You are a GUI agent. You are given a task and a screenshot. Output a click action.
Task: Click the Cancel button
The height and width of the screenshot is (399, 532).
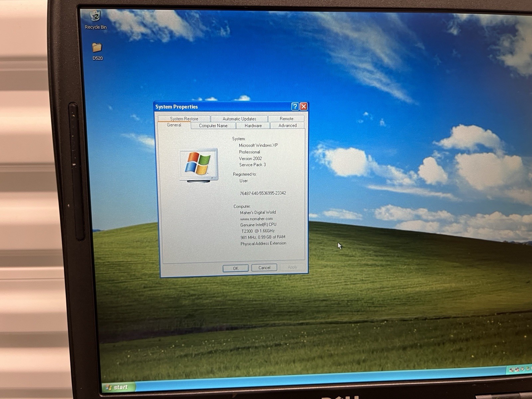point(264,268)
